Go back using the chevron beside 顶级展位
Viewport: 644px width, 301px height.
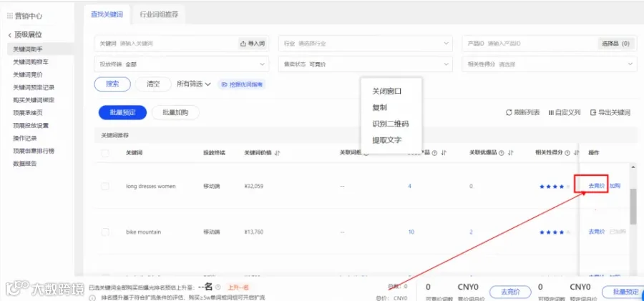click(9, 35)
